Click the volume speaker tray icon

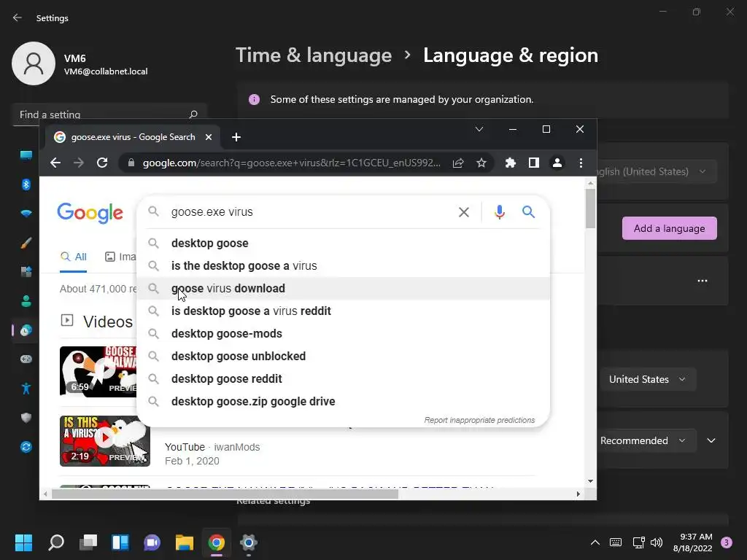tap(657, 542)
